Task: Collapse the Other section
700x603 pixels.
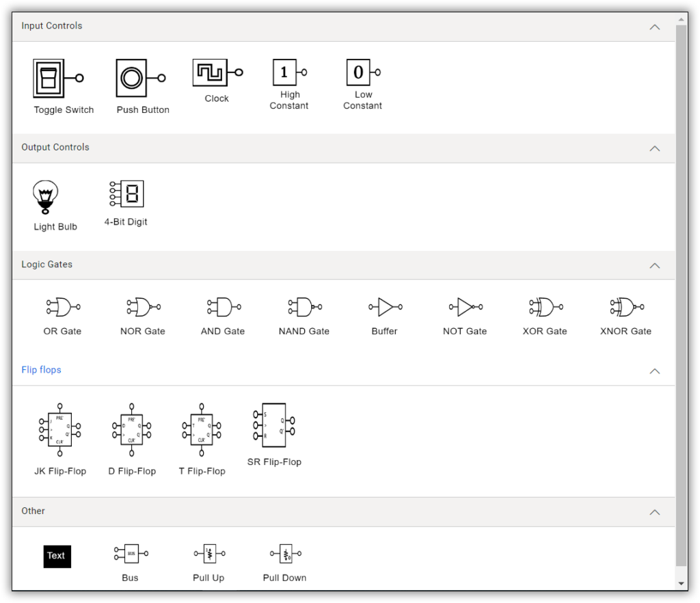Action: point(654,511)
